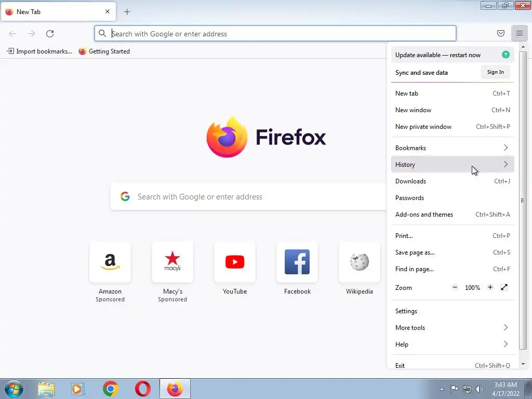Viewport: 532px width, 399px height.
Task: Click the menu panel scrollbar thumb
Action: point(523,200)
